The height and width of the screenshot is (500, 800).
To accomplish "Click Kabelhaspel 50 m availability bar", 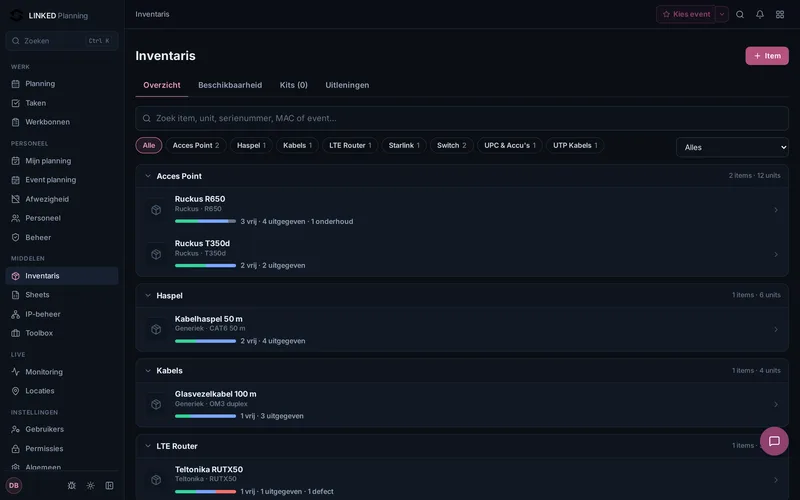I will coord(205,341).
